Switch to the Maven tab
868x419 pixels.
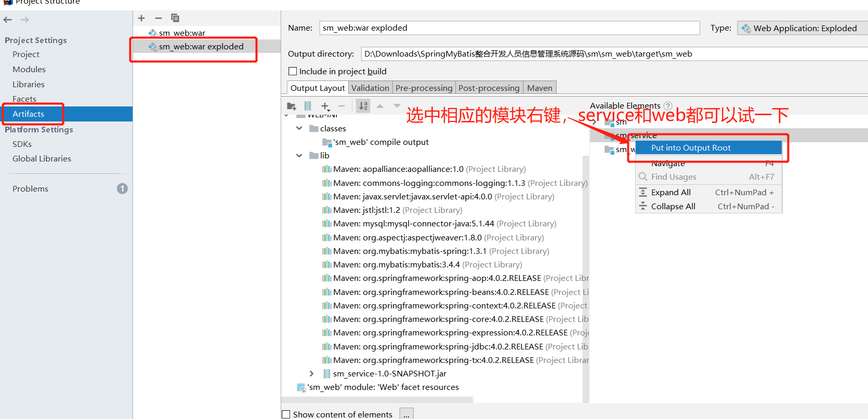tap(540, 88)
